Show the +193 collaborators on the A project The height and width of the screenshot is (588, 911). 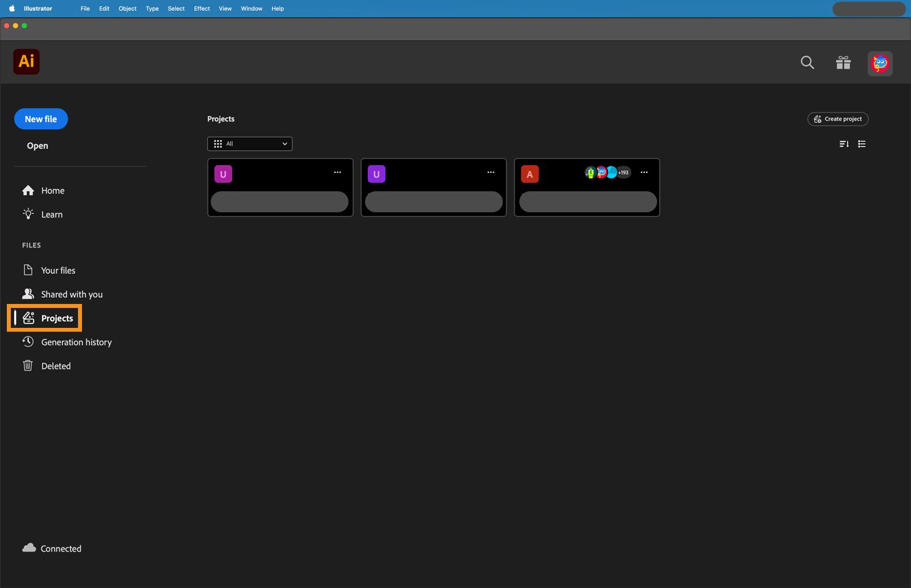622,172
